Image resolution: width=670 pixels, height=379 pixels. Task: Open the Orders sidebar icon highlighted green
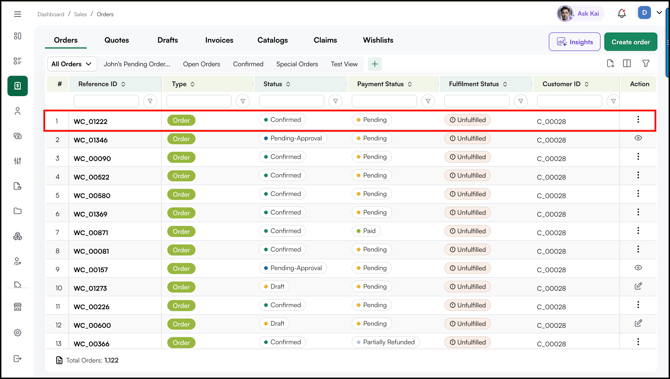click(x=18, y=86)
